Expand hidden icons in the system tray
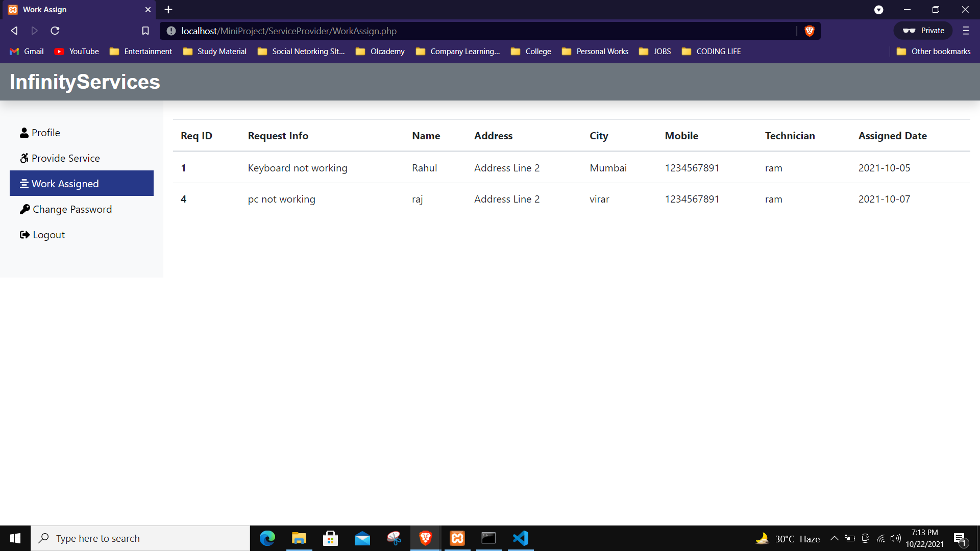Screen dimensions: 980x551 tap(835, 538)
